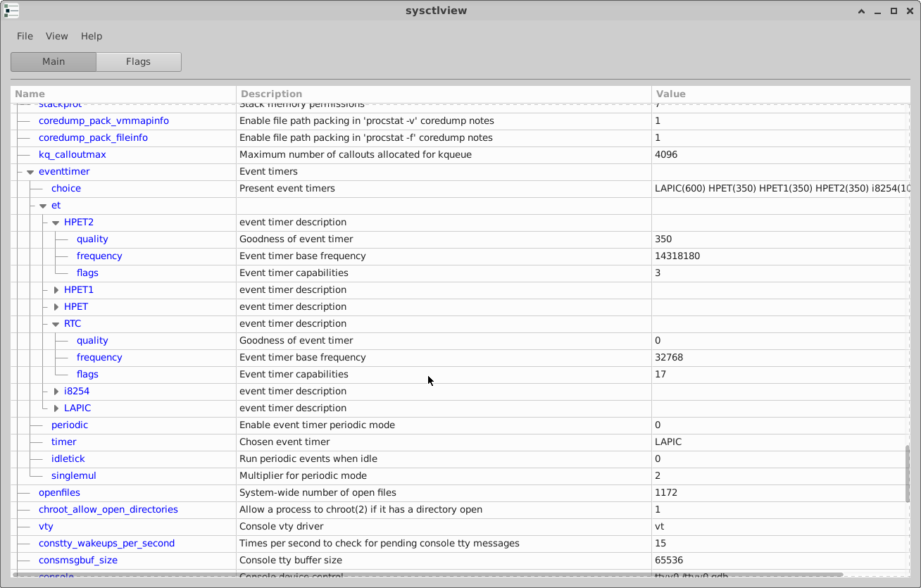Image resolution: width=921 pixels, height=588 pixels.
Task: Select quality under RTC
Action: [92, 341]
